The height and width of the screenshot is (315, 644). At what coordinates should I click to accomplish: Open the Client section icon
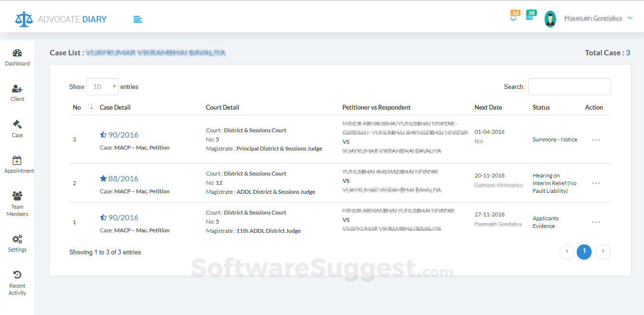click(x=17, y=89)
